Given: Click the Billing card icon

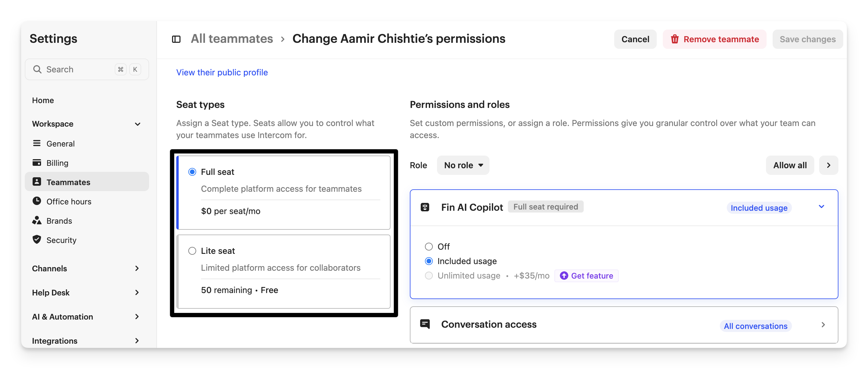Looking at the screenshot, I should point(37,162).
